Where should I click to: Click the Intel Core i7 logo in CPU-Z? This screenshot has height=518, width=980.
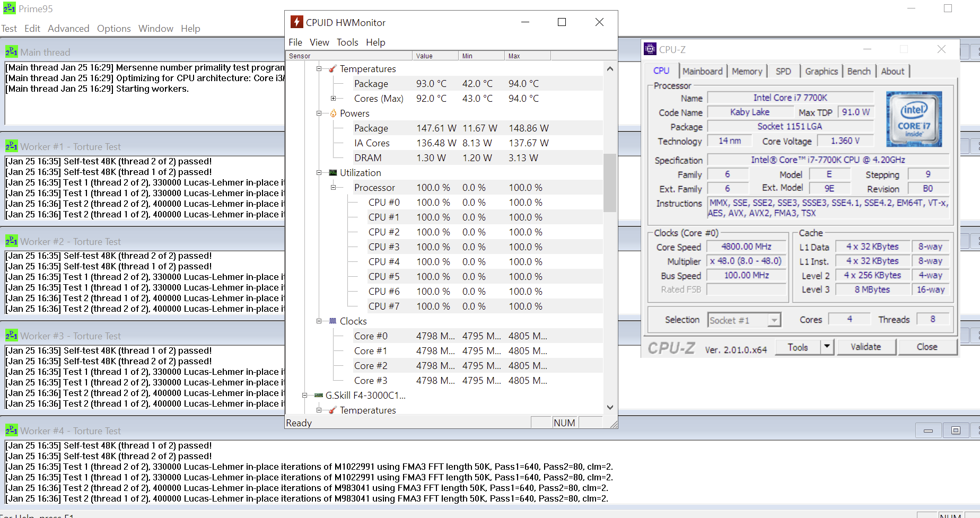point(914,119)
